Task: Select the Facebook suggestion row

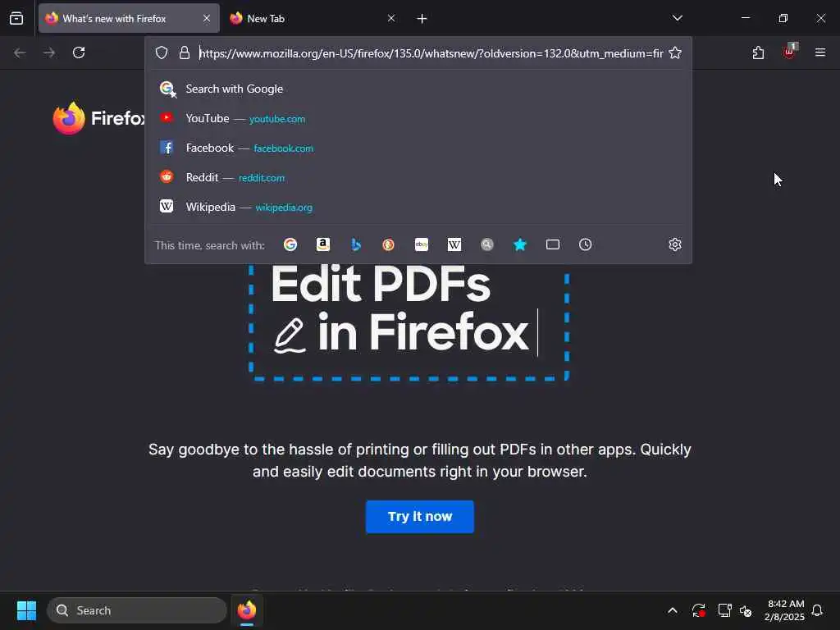Action: (418, 148)
